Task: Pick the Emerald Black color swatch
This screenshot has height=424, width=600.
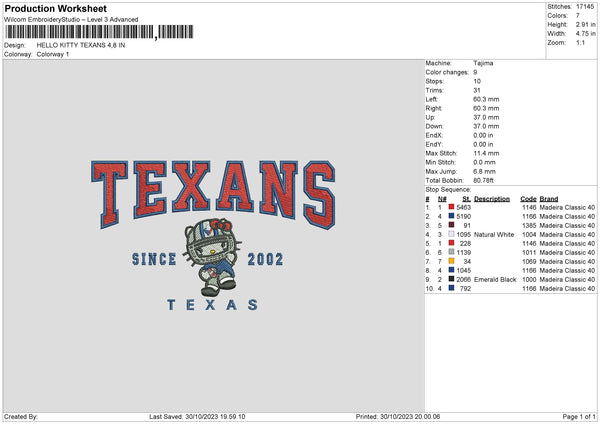Action: pyautogui.click(x=451, y=279)
